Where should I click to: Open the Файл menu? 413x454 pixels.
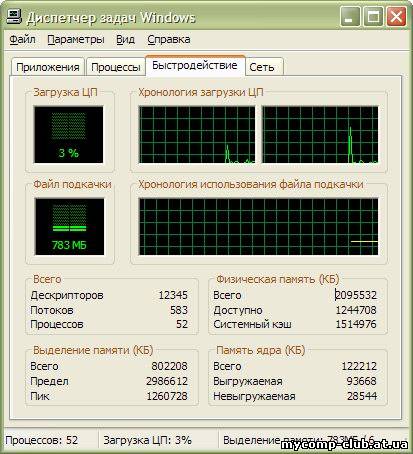coord(22,39)
